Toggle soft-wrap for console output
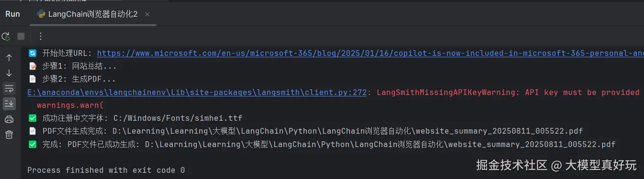 tap(9, 88)
